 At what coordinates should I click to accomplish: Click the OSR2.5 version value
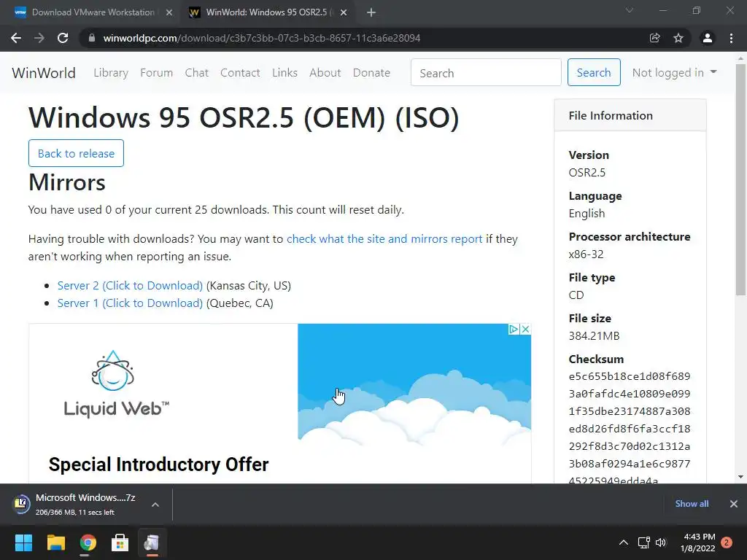point(587,172)
